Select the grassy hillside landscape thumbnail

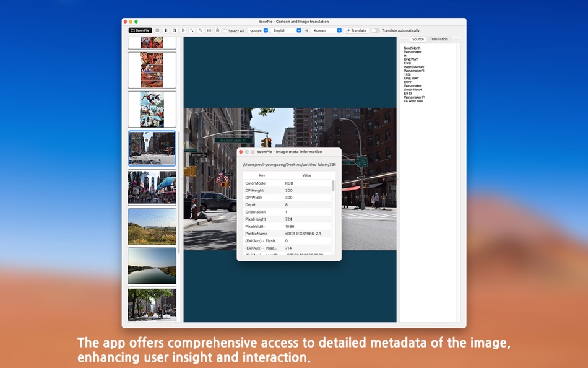tap(152, 226)
